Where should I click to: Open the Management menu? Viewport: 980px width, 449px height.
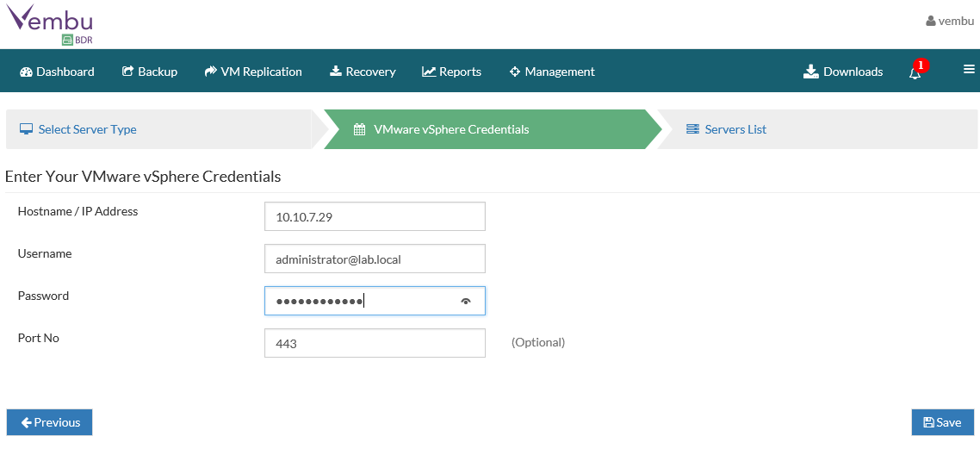[x=552, y=72]
